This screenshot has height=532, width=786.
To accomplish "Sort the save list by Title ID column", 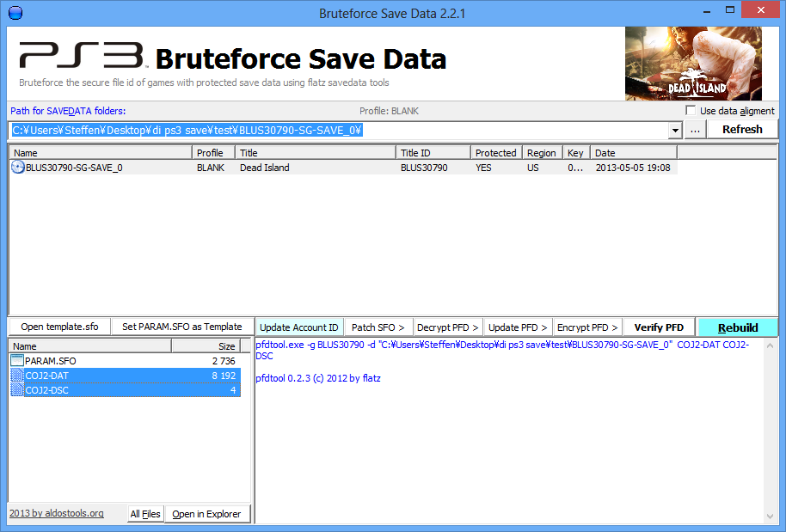I will 433,153.
